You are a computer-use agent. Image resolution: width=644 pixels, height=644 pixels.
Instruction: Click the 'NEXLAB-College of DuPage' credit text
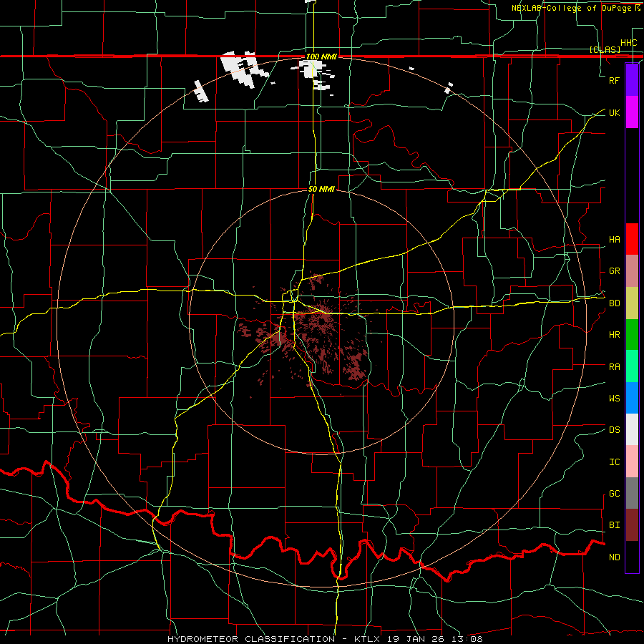click(x=571, y=8)
